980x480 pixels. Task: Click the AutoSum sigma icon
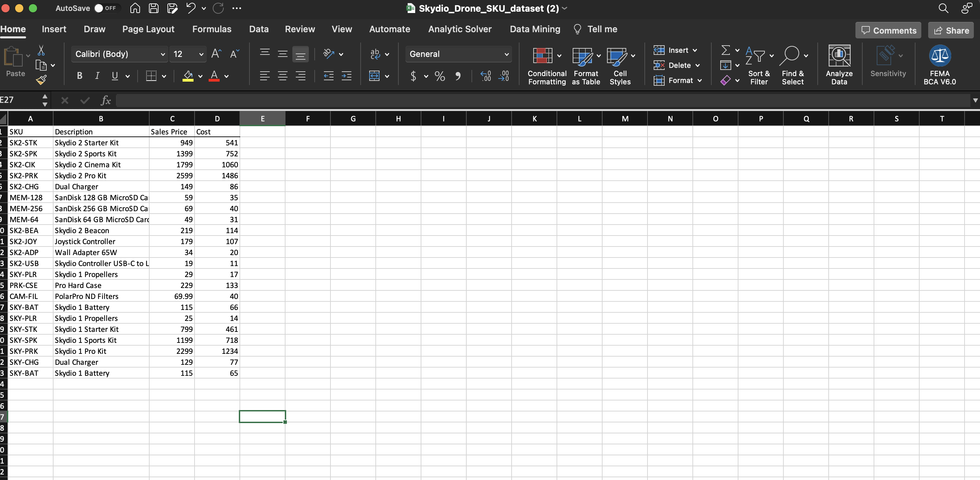(725, 50)
